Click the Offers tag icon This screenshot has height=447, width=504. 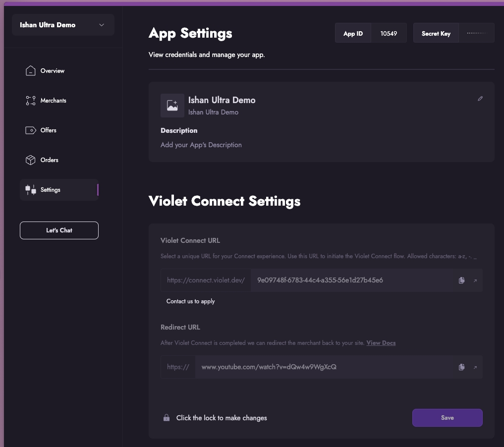[31, 130]
